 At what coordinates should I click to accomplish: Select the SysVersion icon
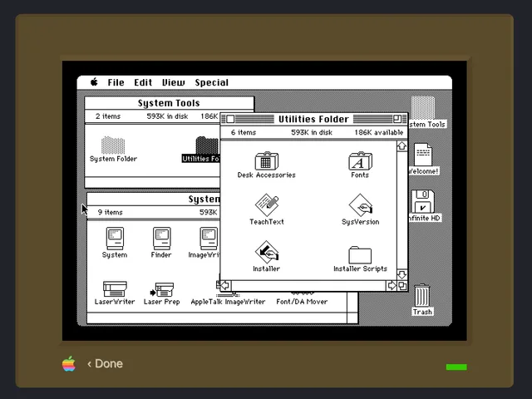click(360, 205)
